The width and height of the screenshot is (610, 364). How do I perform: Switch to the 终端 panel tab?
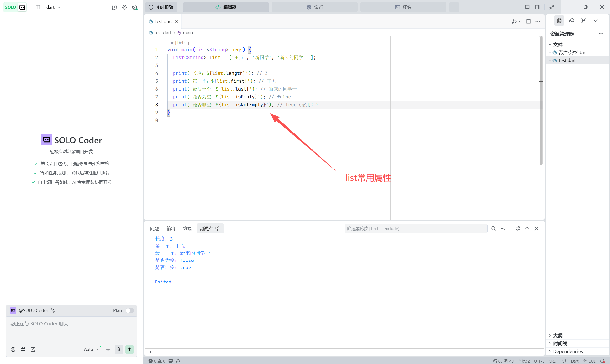click(187, 228)
